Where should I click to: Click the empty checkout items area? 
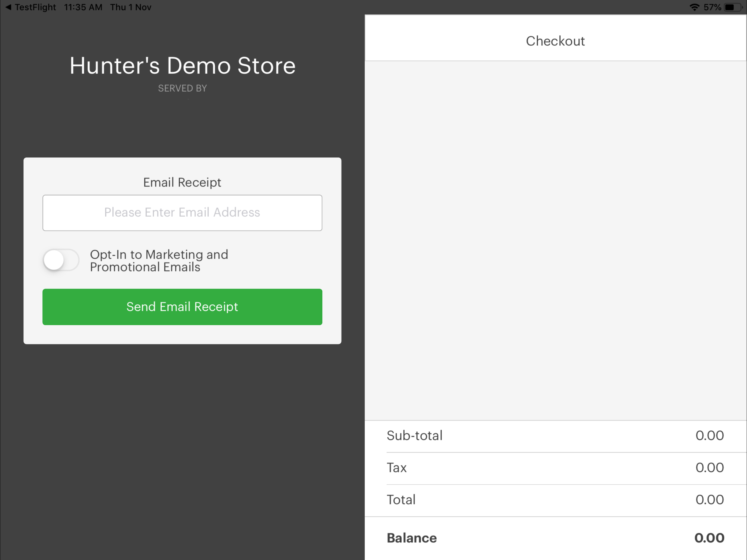point(555,240)
